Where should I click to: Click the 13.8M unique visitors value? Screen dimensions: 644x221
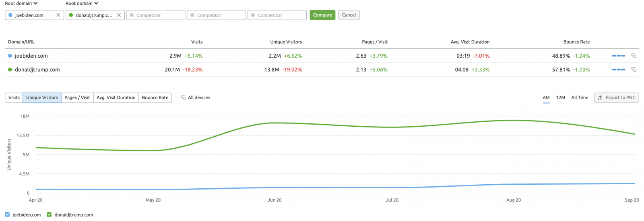(x=272, y=69)
